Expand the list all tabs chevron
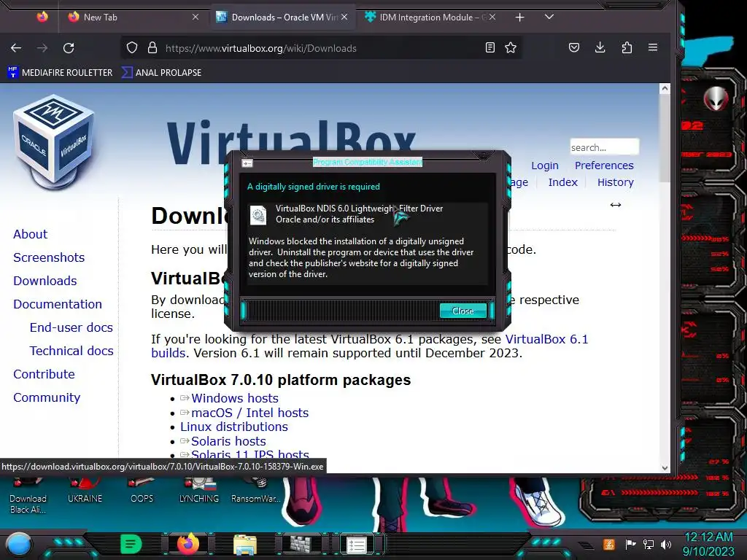The width and height of the screenshot is (747, 560). coord(549,17)
